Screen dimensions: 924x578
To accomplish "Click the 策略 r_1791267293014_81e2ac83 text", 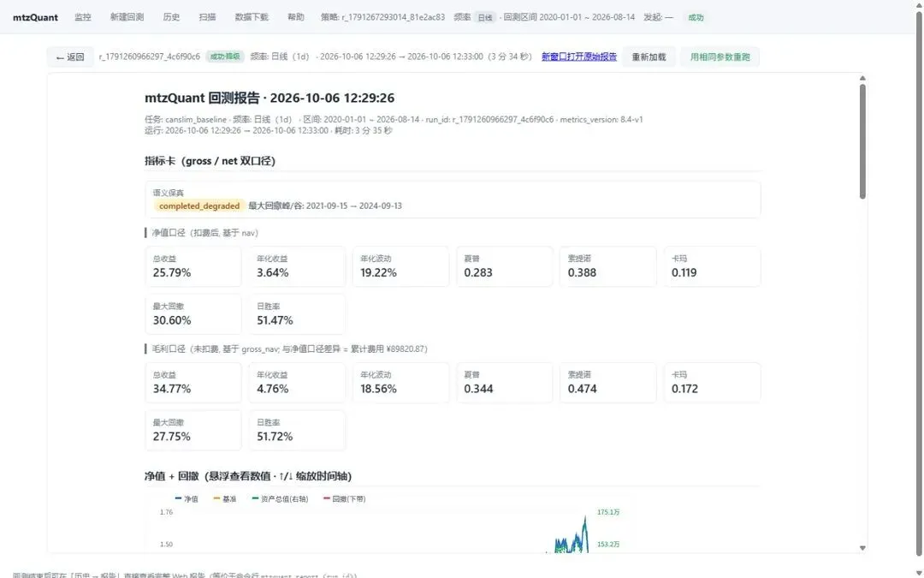I will click(x=382, y=17).
